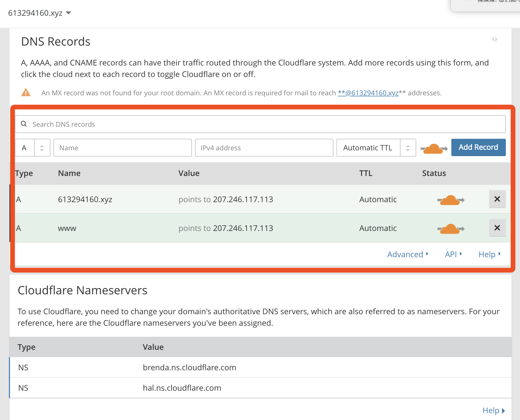Select hal.ns.cloudflare.com nameserver value
The height and width of the screenshot is (420, 520).
click(x=182, y=388)
